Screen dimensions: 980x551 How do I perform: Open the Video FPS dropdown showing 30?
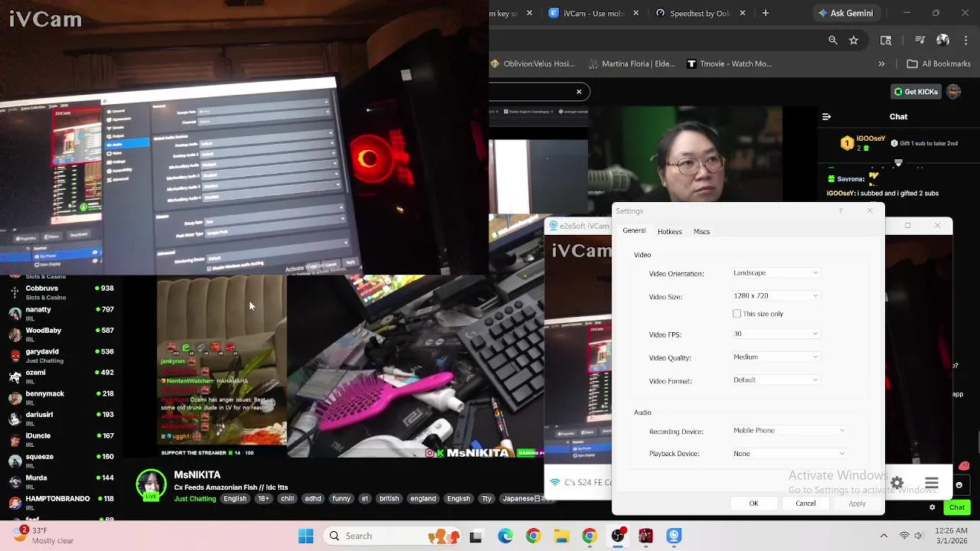tap(776, 334)
